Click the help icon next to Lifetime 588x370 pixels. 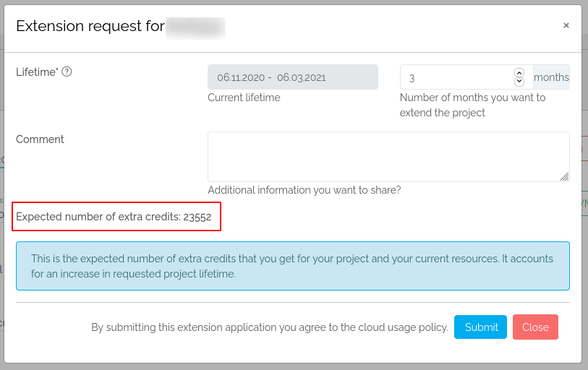click(x=67, y=72)
